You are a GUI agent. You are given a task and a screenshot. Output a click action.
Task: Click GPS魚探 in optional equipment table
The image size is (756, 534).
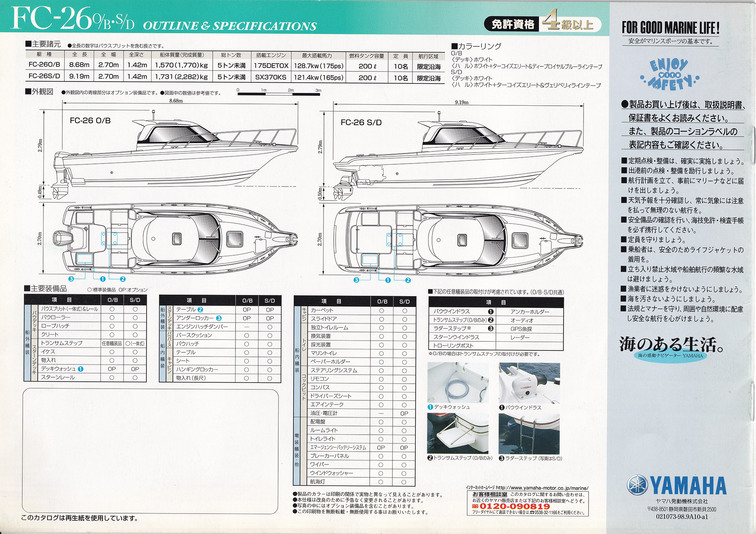(x=521, y=329)
